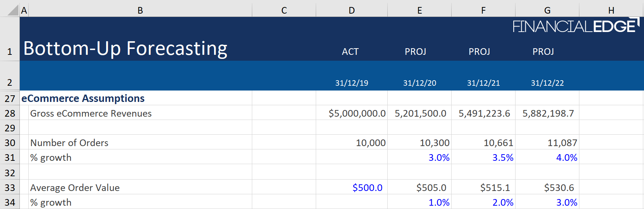The height and width of the screenshot is (209, 644).
Task: Click the eCommerce Assumptions heading cell
Action: pyautogui.click(x=83, y=99)
